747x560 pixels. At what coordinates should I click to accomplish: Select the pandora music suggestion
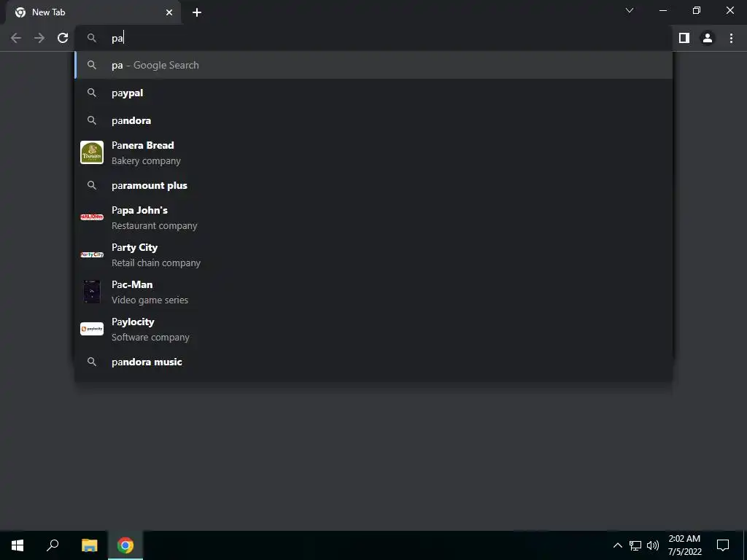(x=374, y=362)
